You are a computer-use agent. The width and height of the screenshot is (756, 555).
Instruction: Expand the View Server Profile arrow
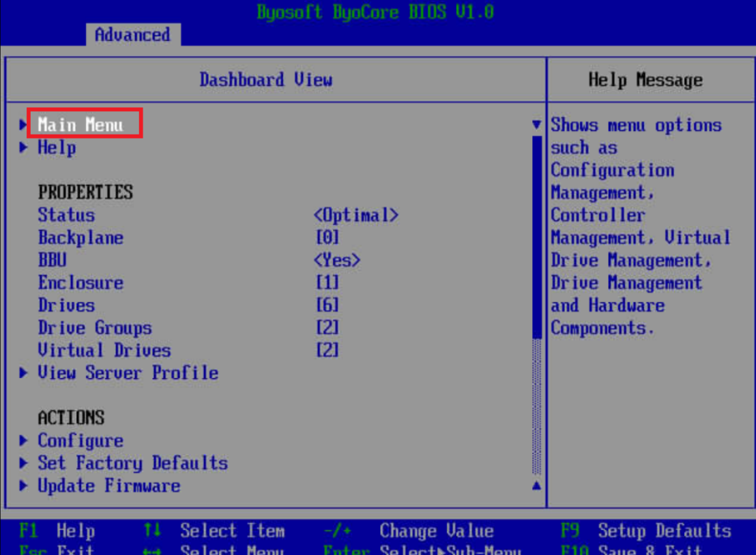pos(24,373)
